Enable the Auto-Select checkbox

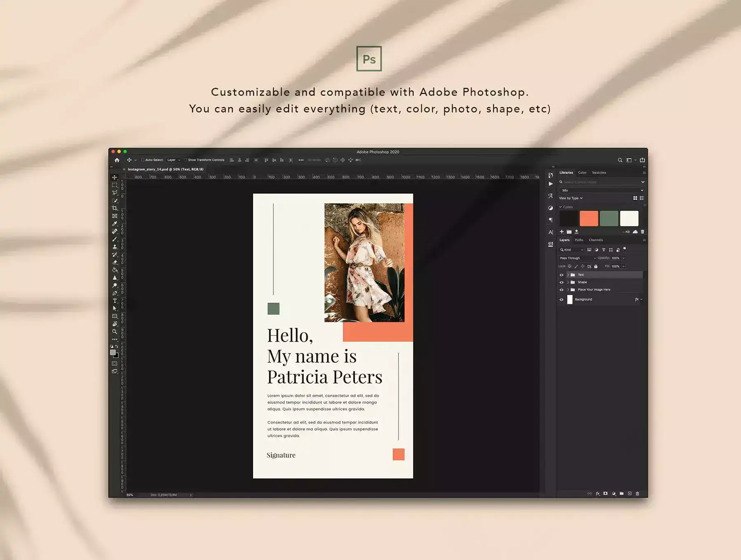point(143,160)
